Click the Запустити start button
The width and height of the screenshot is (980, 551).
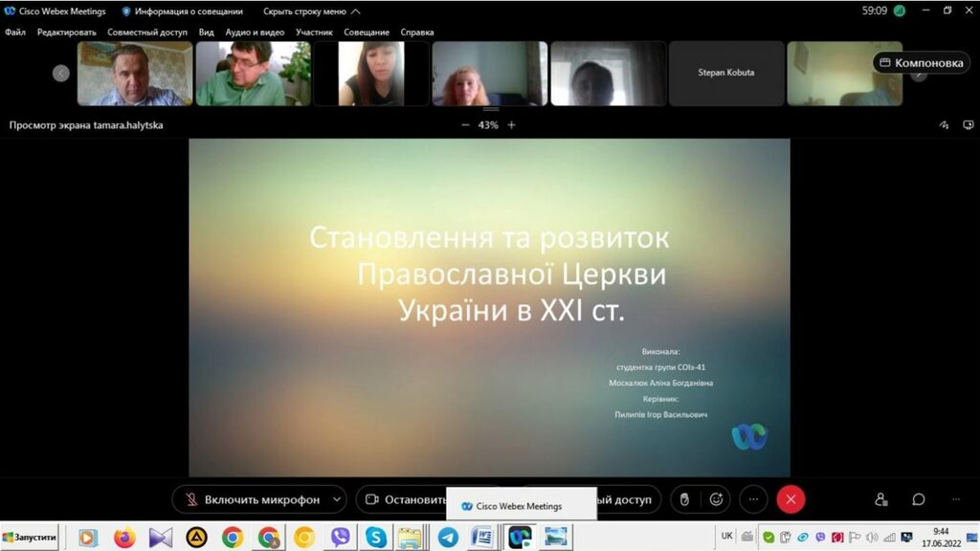30,538
